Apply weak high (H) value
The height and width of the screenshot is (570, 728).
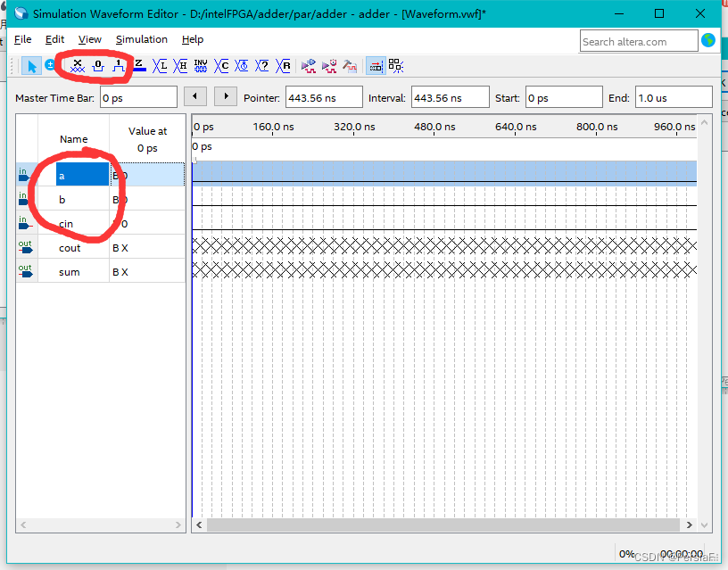pos(180,66)
